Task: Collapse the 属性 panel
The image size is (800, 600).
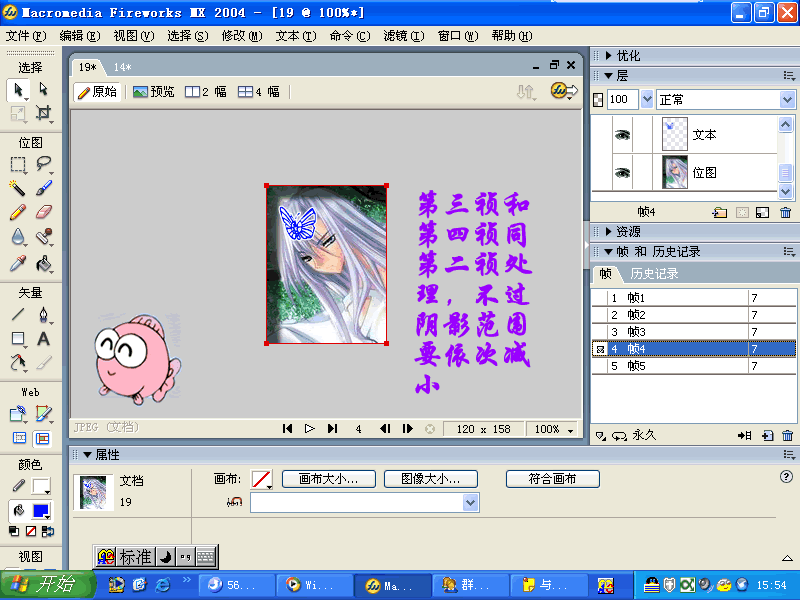Action: (87, 455)
